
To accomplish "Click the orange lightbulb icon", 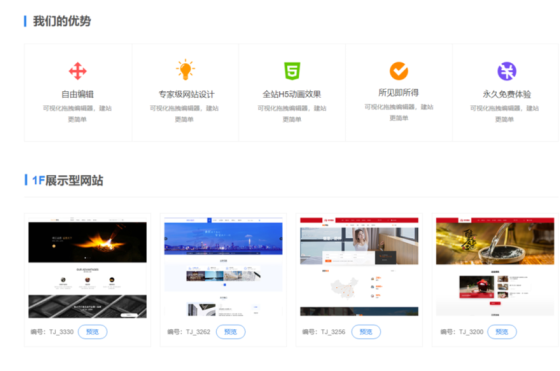I will [x=185, y=69].
